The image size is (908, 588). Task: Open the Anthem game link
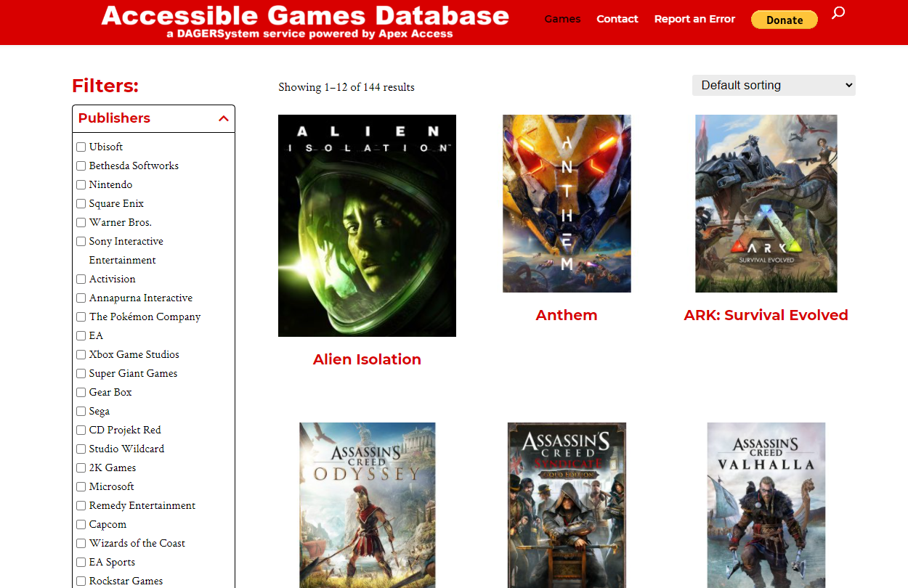[567, 315]
